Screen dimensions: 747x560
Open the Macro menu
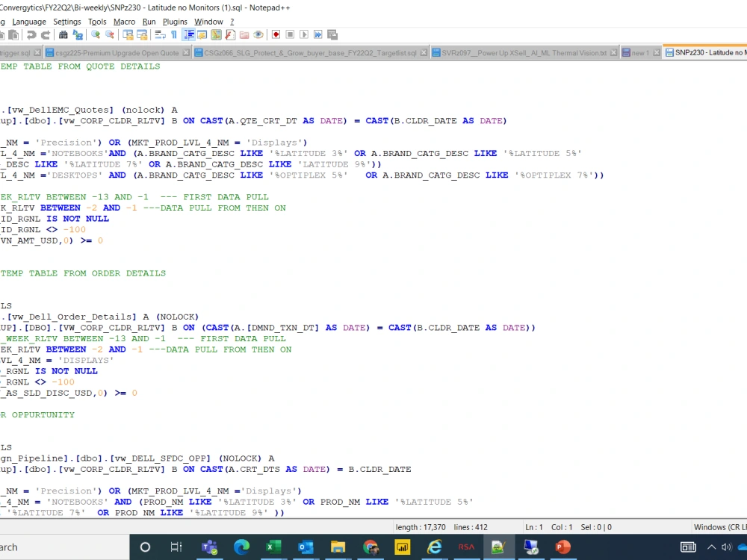pyautogui.click(x=124, y=22)
